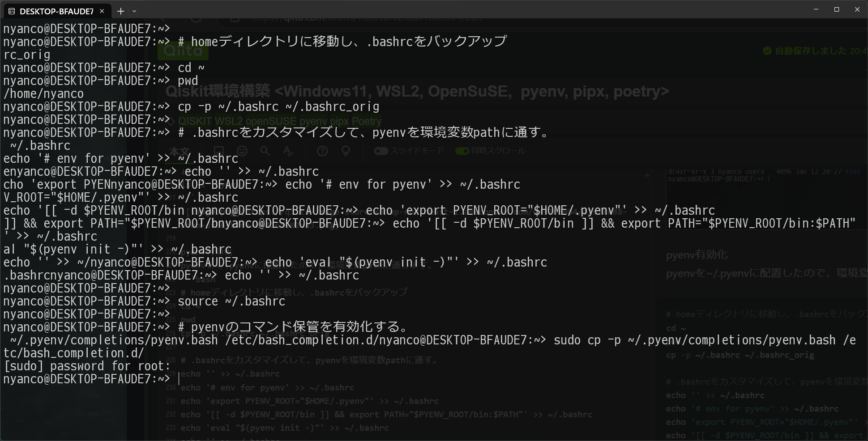Click the Qiita logo badge
This screenshot has width=868, height=441.
point(183,50)
